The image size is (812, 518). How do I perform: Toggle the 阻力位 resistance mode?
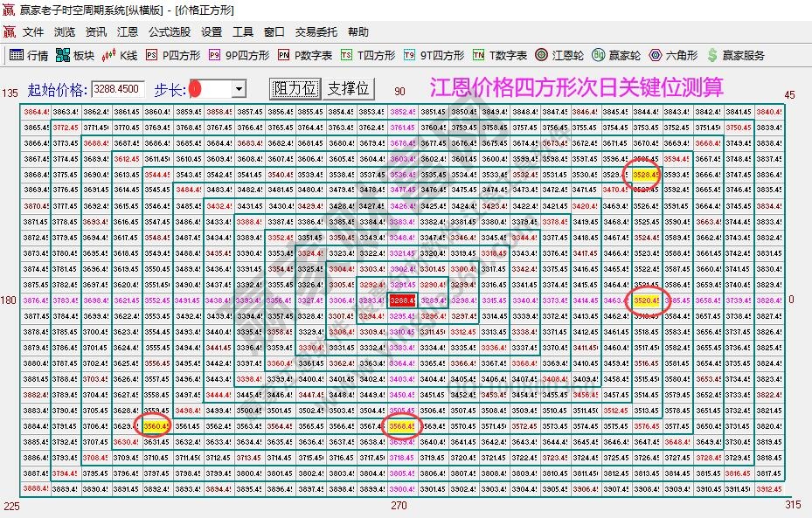pyautogui.click(x=294, y=87)
